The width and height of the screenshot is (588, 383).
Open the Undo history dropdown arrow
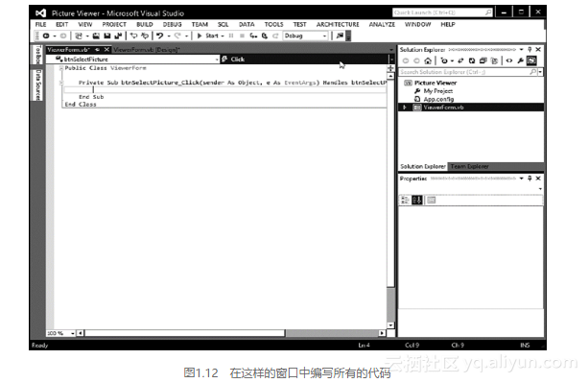coord(169,36)
